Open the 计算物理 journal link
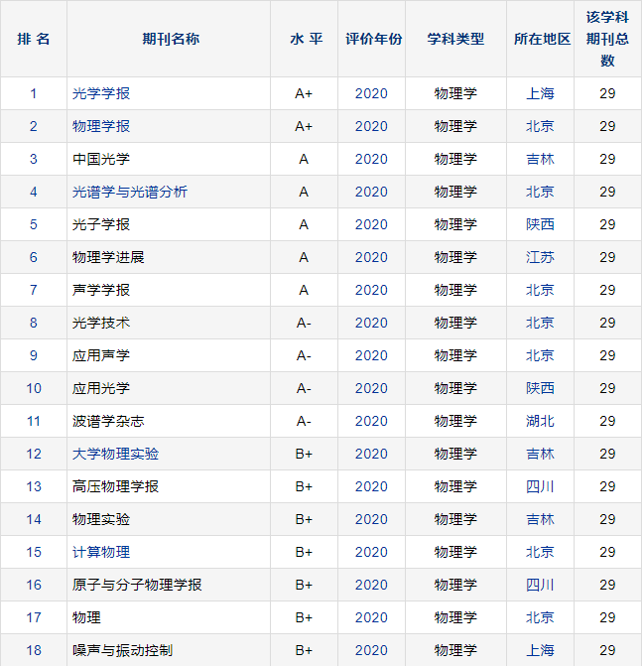 point(101,552)
